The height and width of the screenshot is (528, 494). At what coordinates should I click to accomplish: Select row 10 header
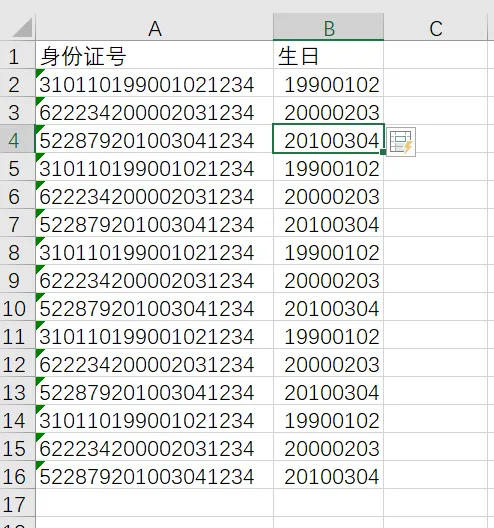[18, 307]
